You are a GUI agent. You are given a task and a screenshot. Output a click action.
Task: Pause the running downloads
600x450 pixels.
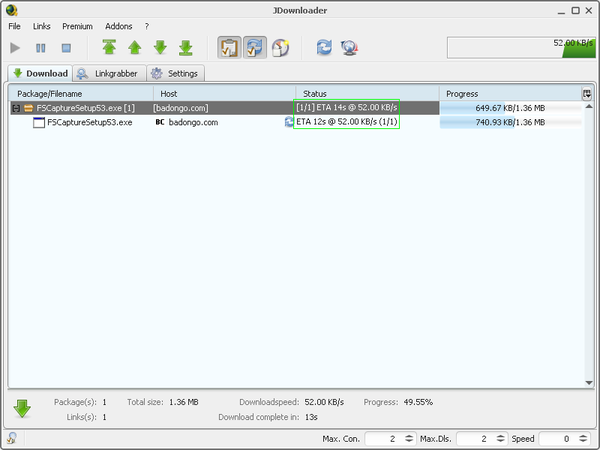(41, 48)
